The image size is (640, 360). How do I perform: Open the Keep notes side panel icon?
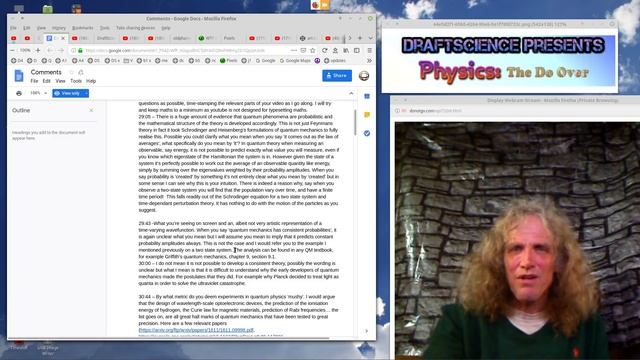(x=367, y=115)
